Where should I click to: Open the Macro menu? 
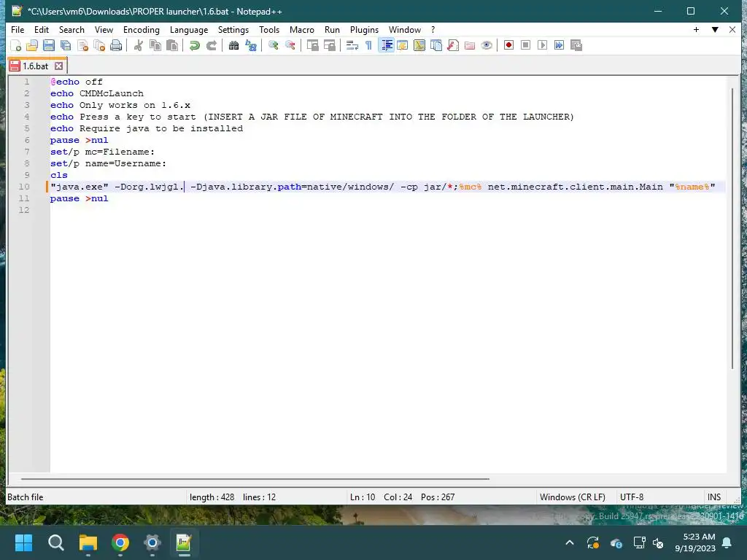(301, 29)
